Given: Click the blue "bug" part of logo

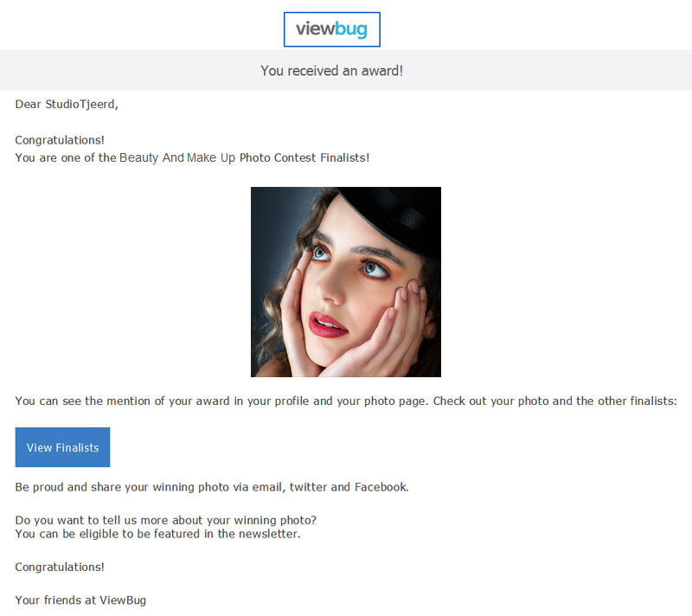Looking at the screenshot, I should coord(351,30).
